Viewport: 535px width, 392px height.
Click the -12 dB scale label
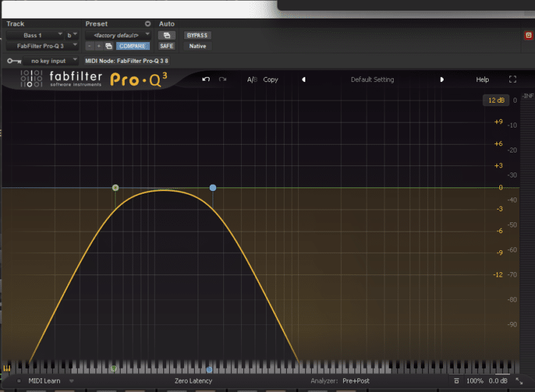tap(498, 274)
